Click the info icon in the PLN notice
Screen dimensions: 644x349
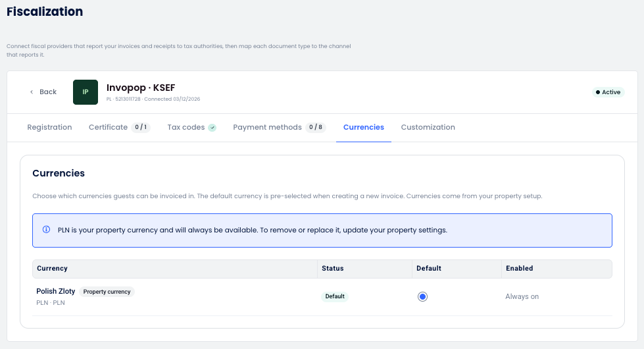click(x=47, y=229)
